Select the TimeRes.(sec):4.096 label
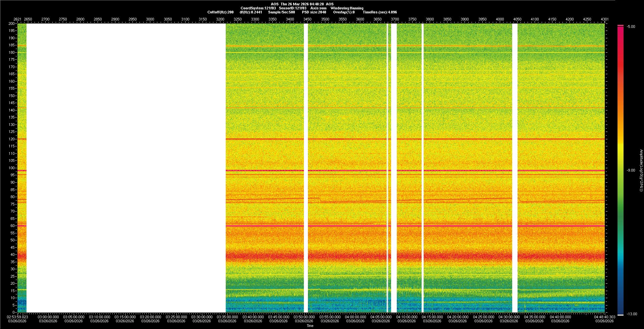 point(379,12)
